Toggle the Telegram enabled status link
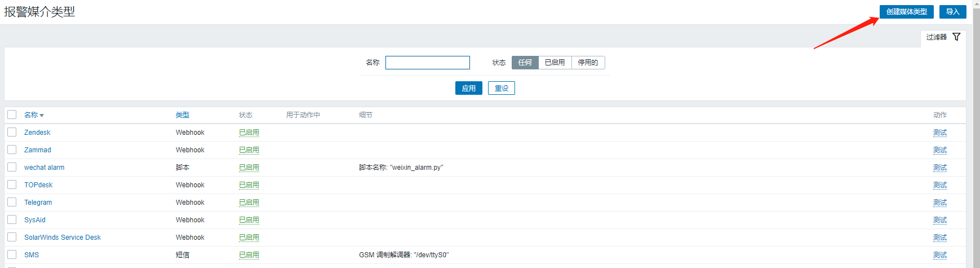The image size is (980, 268). [249, 203]
